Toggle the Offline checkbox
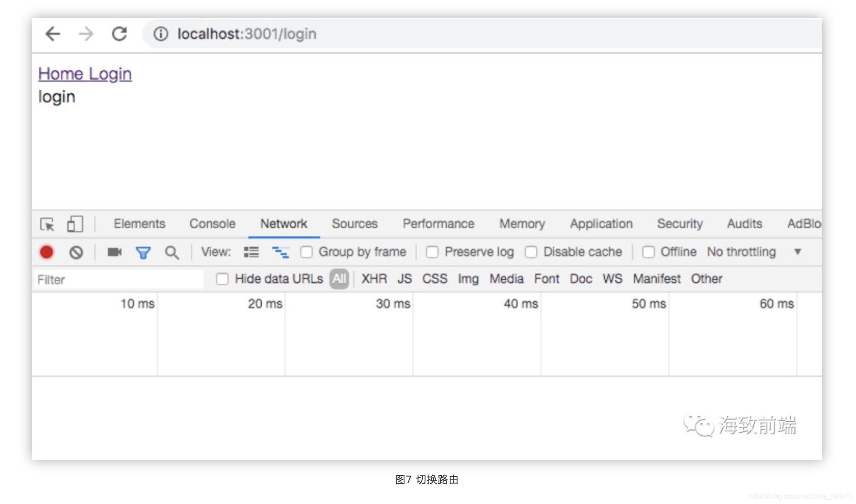This screenshot has width=856, height=504. (x=648, y=252)
